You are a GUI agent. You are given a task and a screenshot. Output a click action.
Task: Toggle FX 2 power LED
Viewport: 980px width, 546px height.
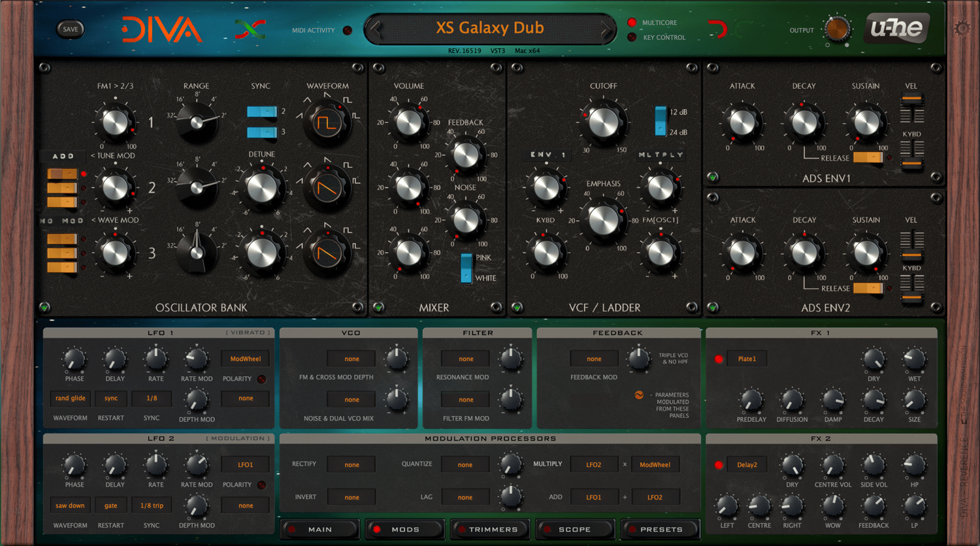click(719, 465)
